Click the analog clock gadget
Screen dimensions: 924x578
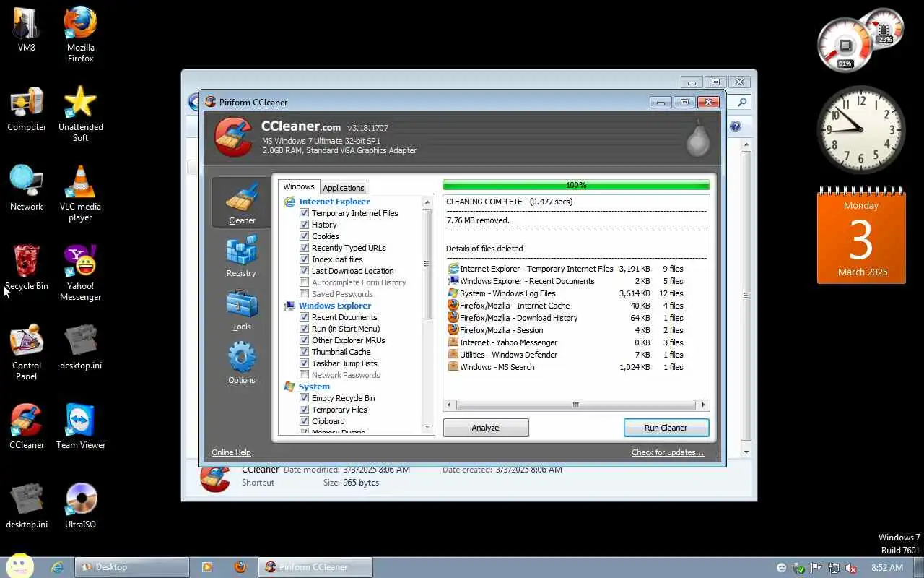click(x=861, y=130)
